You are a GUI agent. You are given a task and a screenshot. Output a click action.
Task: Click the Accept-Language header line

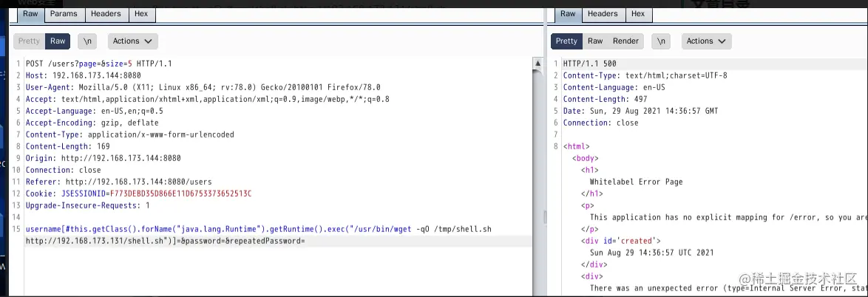[x=94, y=111]
